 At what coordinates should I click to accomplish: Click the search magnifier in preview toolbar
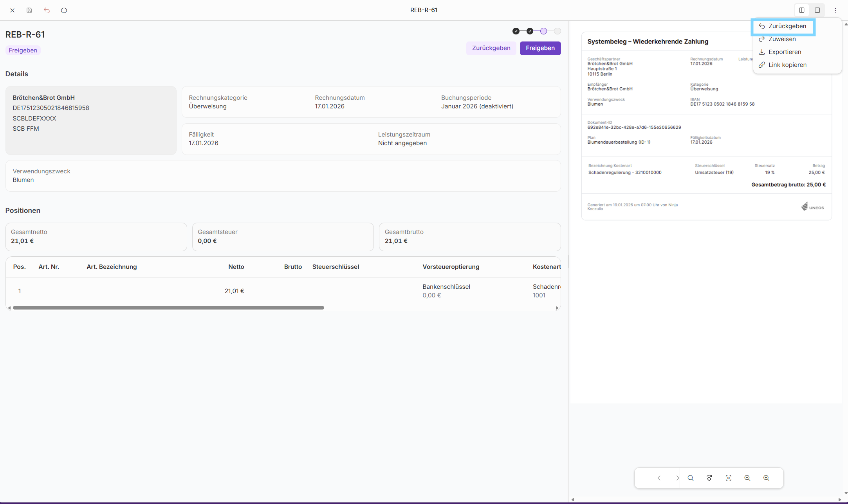point(691,478)
